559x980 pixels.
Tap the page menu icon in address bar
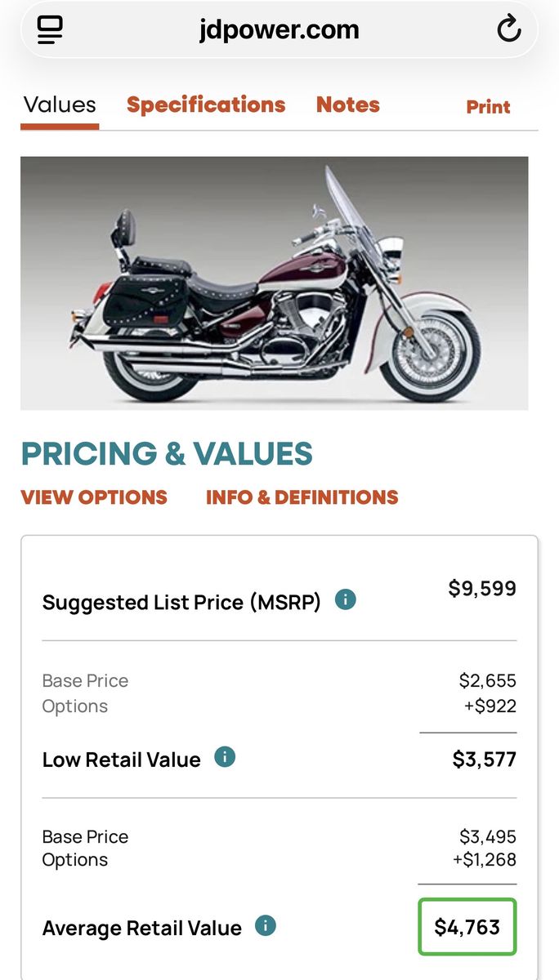click(x=51, y=31)
